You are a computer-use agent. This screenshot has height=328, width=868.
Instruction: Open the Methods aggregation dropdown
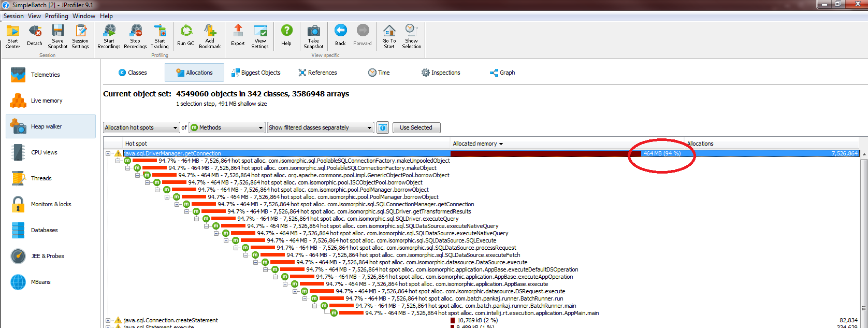(x=227, y=127)
